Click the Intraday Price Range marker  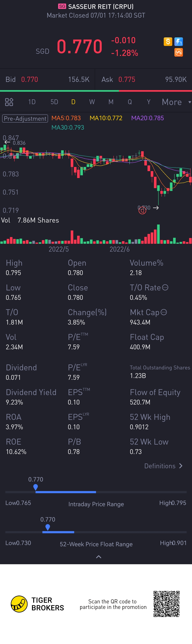[x=35, y=487]
